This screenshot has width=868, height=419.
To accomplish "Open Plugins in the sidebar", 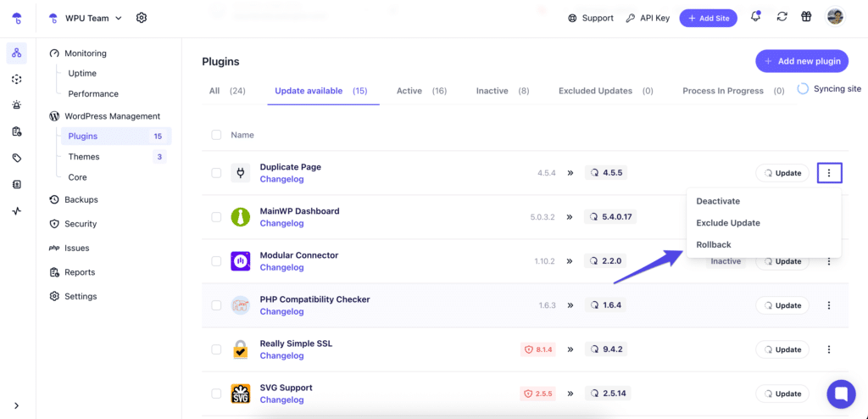I will tap(115, 137).
